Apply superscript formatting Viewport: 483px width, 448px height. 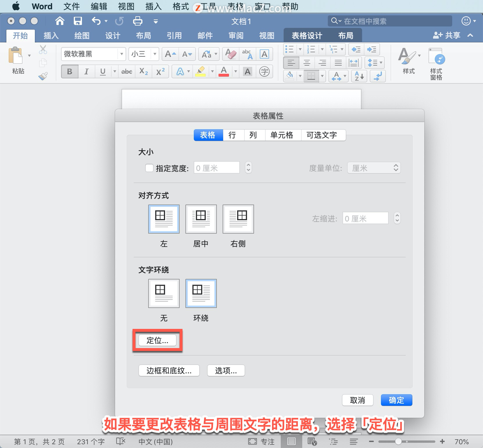click(160, 71)
